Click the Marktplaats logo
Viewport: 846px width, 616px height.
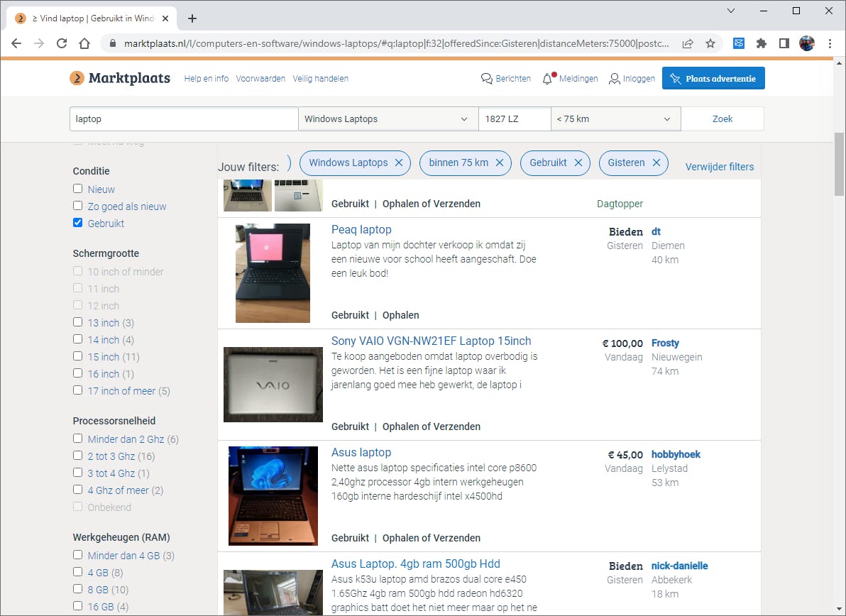point(120,78)
